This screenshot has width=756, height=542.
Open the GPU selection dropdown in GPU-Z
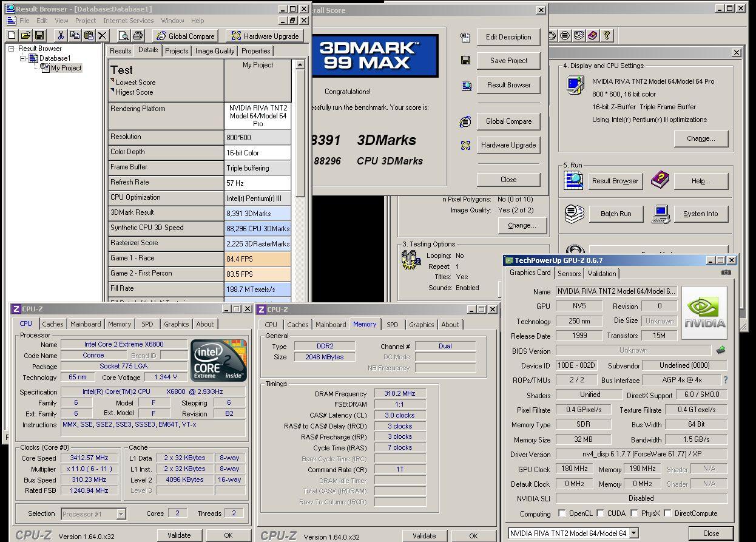(x=634, y=533)
